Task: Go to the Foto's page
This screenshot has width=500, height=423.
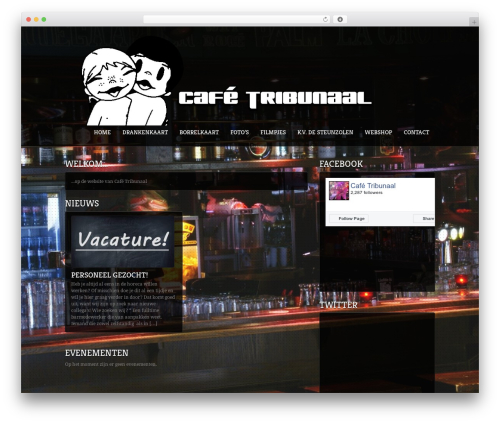Action: pos(240,132)
